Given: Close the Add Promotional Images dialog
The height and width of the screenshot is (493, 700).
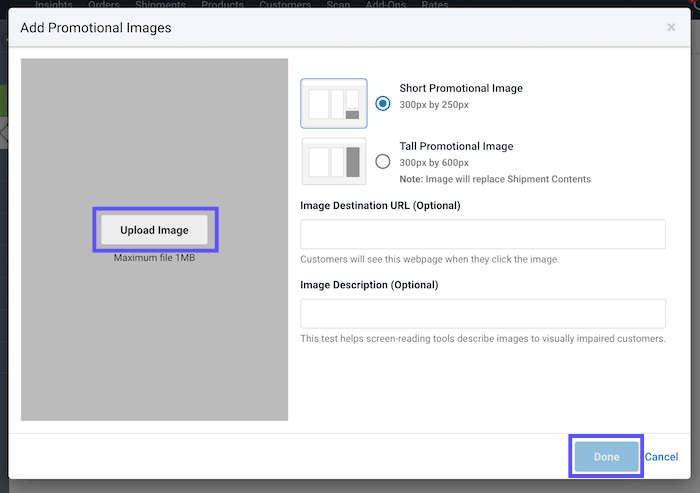Looking at the screenshot, I should [671, 27].
